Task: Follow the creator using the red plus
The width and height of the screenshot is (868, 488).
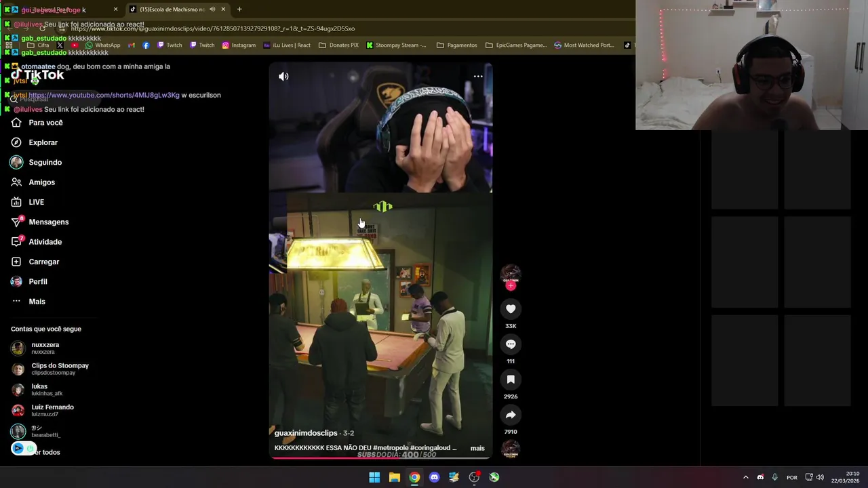Action: click(511, 286)
